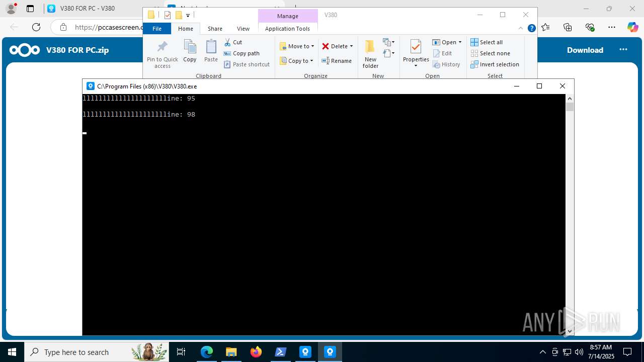Click Rename in the Organize group
Image resolution: width=644 pixels, height=362 pixels.
point(337,61)
